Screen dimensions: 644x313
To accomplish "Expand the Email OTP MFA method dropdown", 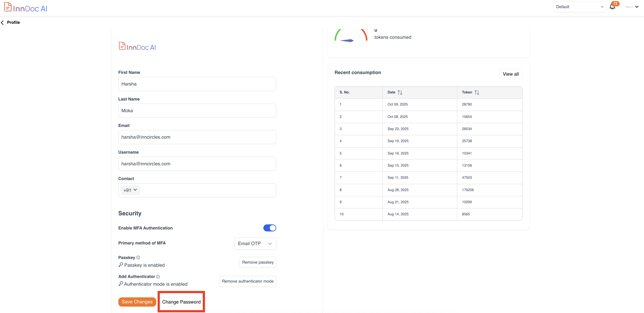I will [x=255, y=244].
